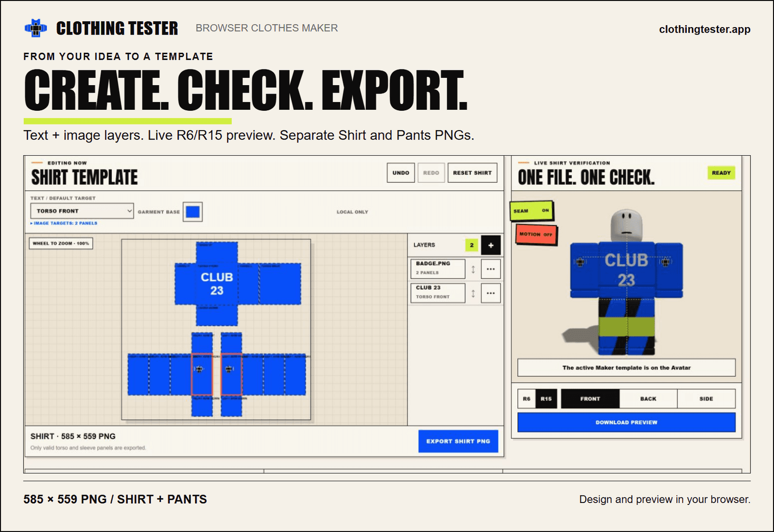Toggle the MOTION OFF switch
This screenshot has width=774, height=532.
coord(536,234)
